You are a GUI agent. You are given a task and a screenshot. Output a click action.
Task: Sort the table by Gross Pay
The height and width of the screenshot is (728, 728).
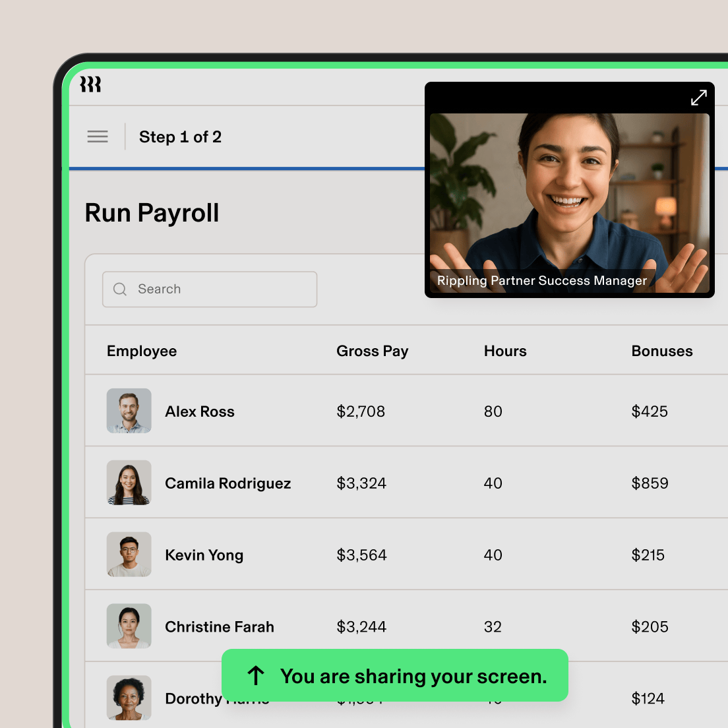pyautogui.click(x=372, y=351)
